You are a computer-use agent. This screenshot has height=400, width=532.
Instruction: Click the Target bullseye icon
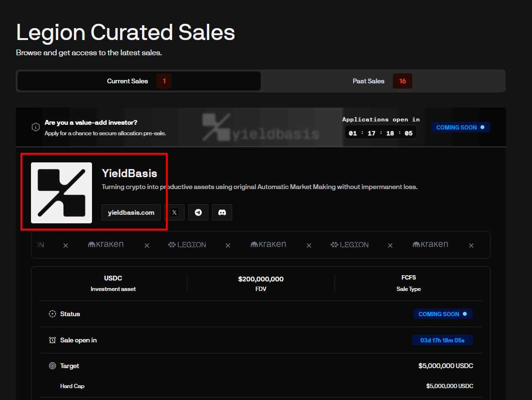pyautogui.click(x=52, y=366)
